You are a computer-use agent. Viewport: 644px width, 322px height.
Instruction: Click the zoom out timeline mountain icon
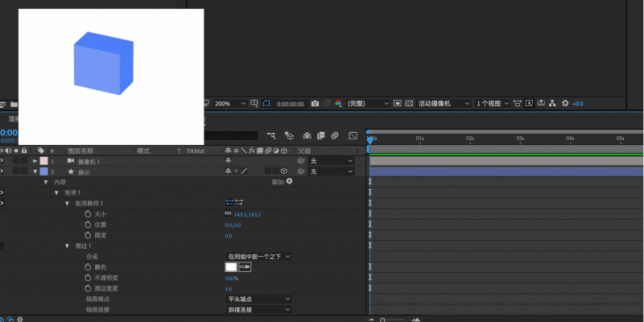[372, 320]
